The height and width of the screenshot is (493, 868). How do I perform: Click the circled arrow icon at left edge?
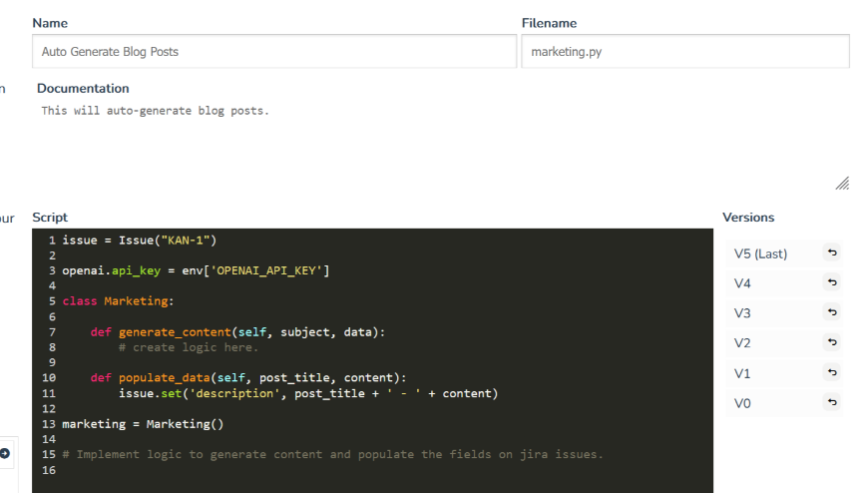point(4,453)
